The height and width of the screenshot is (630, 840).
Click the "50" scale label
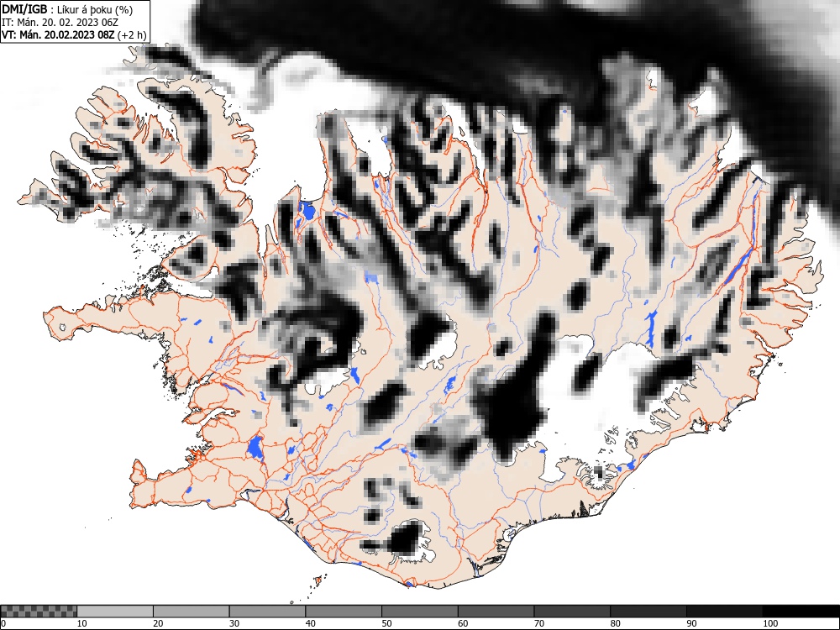tap(386, 623)
